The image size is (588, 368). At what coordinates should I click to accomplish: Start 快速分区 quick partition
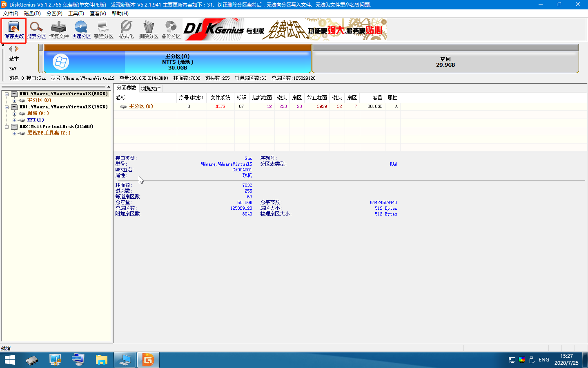pos(81,30)
